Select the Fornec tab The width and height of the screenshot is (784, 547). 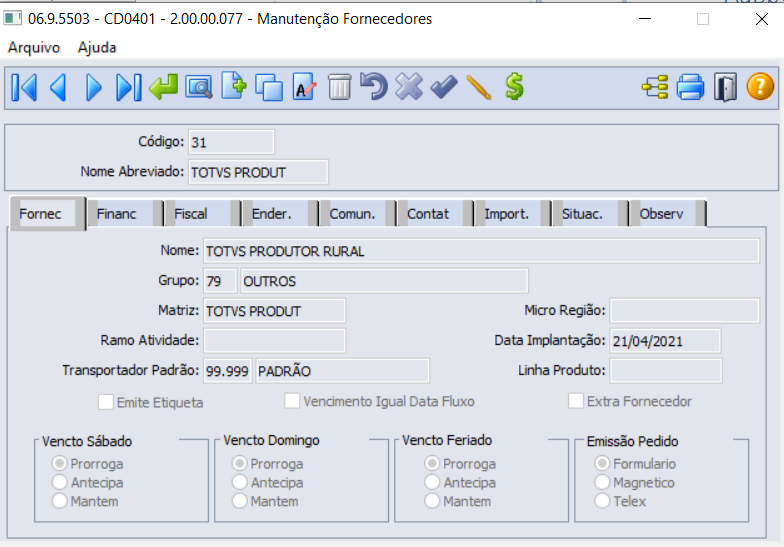click(x=48, y=214)
